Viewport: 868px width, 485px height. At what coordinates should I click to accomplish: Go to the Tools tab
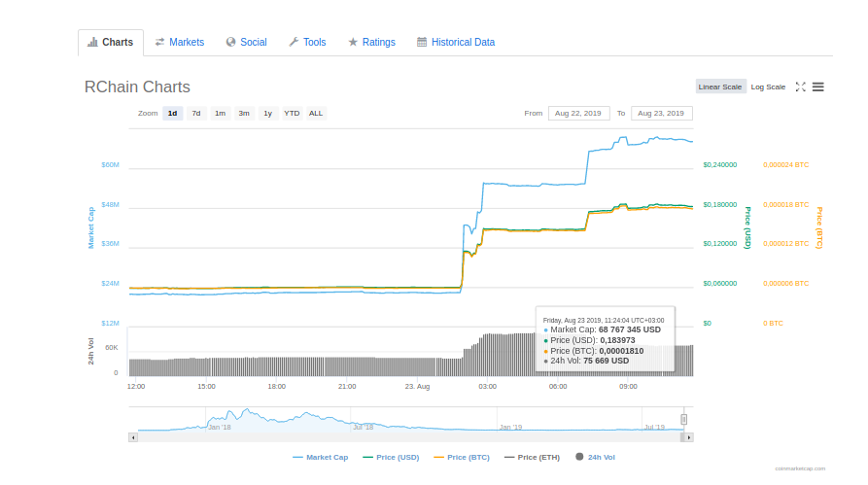coord(307,43)
